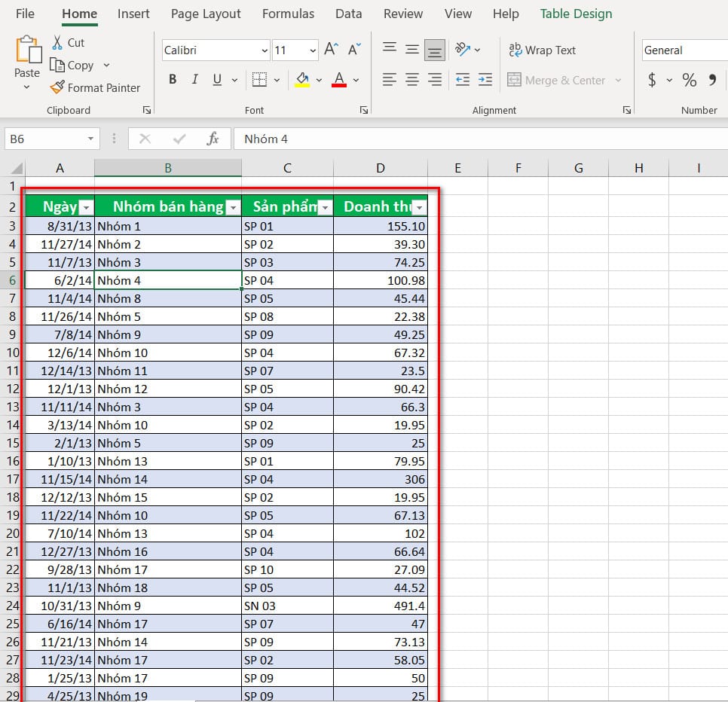Toggle Bold formatting
Screen dimensions: 728x702
(173, 80)
